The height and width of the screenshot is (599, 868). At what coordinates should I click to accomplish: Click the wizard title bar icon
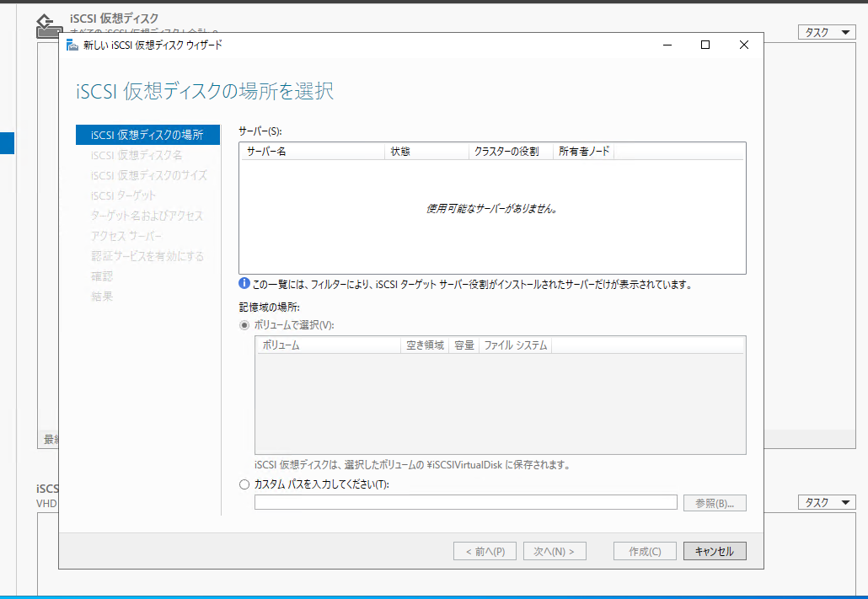pos(72,45)
